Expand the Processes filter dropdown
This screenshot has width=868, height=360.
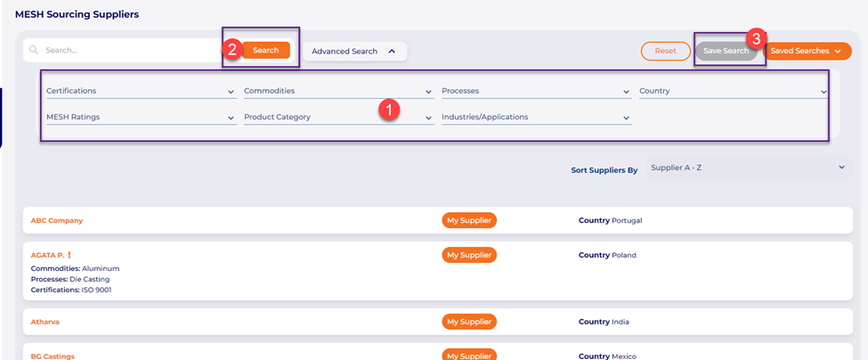tap(536, 91)
